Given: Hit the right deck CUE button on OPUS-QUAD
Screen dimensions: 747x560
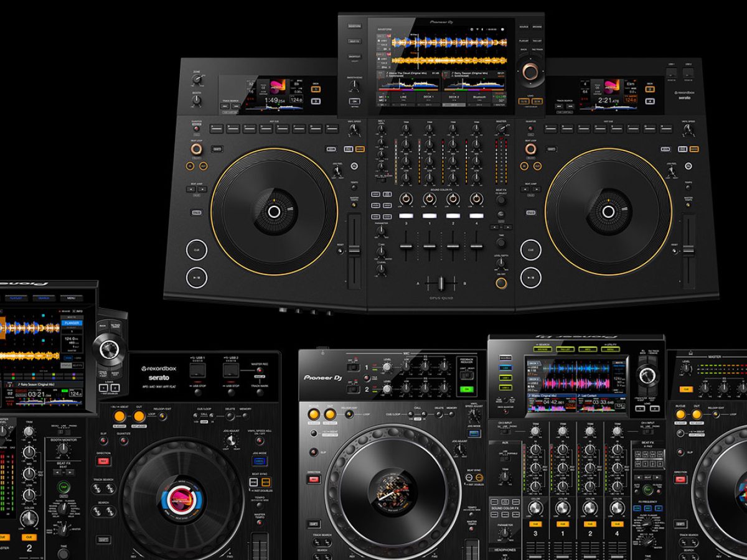Looking at the screenshot, I should [530, 250].
